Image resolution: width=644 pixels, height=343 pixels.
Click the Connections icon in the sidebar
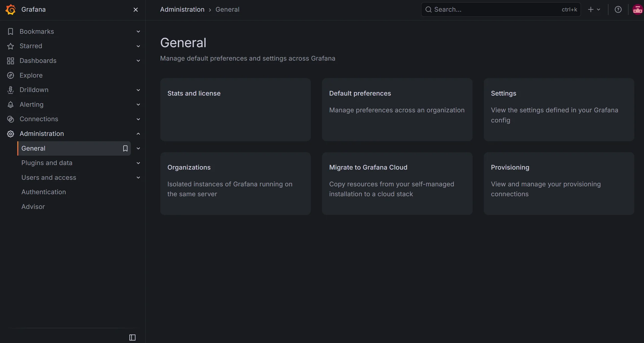pos(10,119)
